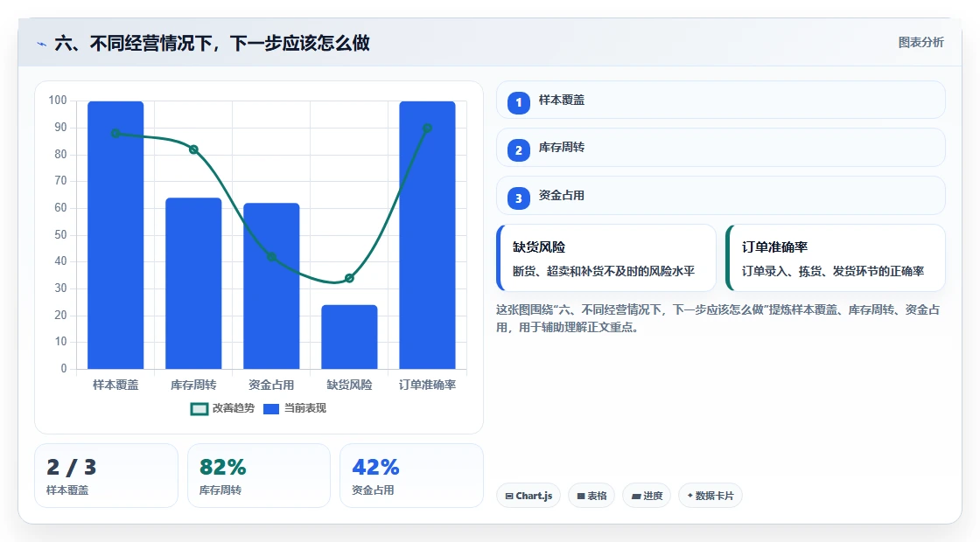Click the section title 六、不同经营情况下
This screenshot has width=980, height=542.
point(213,43)
